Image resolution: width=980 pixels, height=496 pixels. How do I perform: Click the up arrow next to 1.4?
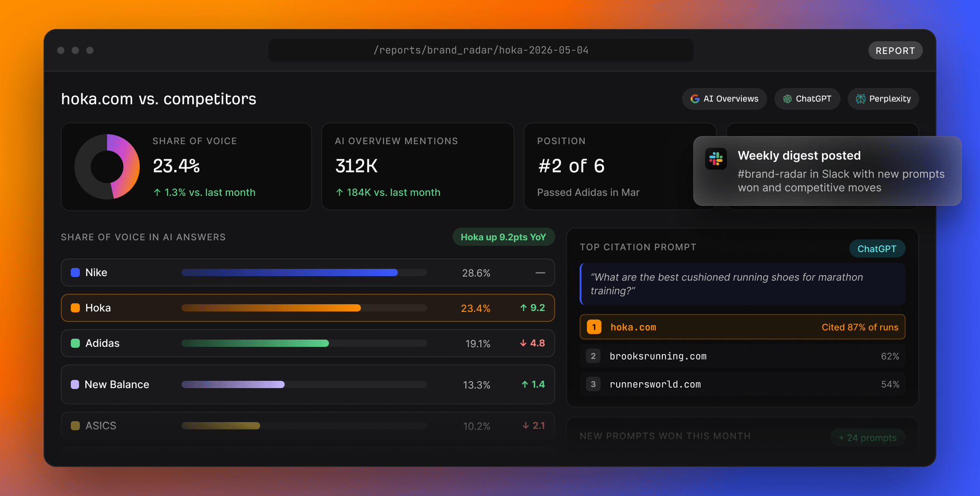524,384
